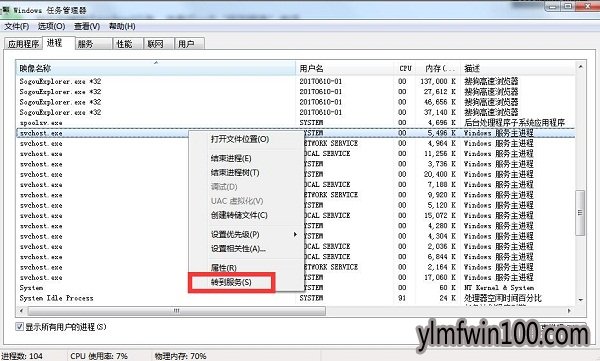The height and width of the screenshot is (361, 600).
Task: Switch to the 性能 tab
Action: (128, 44)
